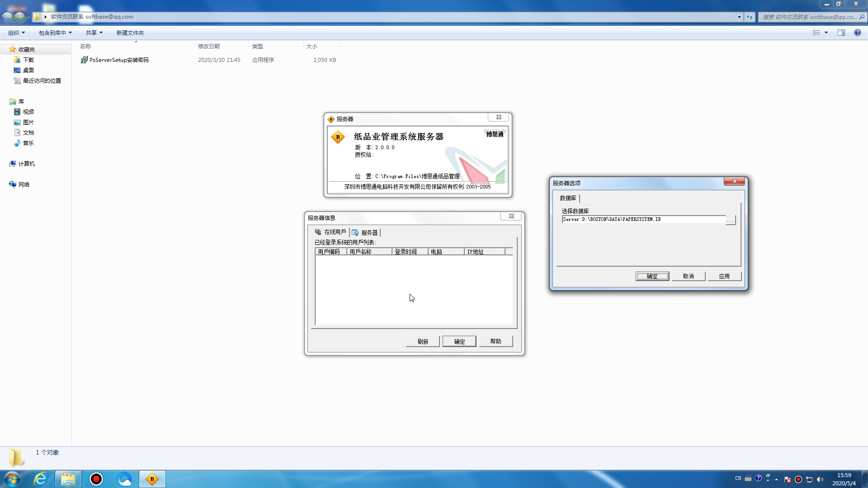868x488 pixels.
Task: Click the orange diamond server taskbar icon
Action: point(152,479)
